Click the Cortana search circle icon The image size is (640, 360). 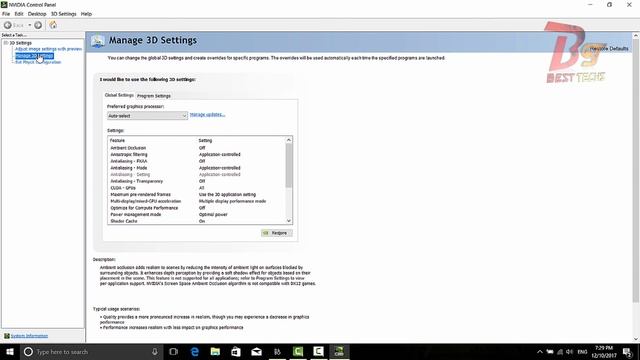(28, 351)
